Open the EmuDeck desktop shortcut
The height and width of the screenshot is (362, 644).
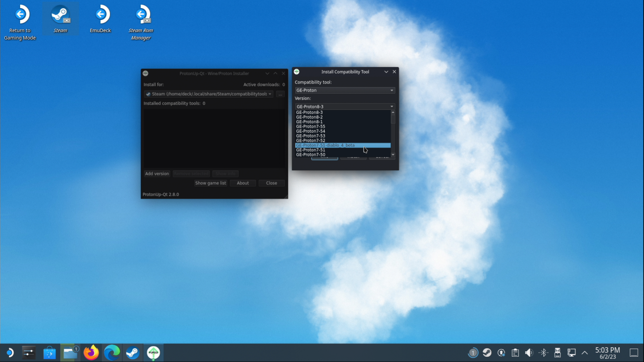pyautogui.click(x=101, y=19)
